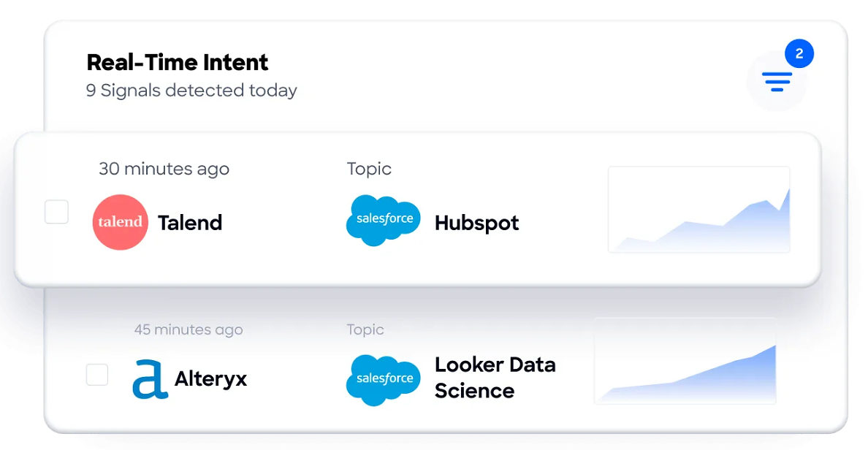Click the blue Alteryx letter logo

tap(150, 379)
